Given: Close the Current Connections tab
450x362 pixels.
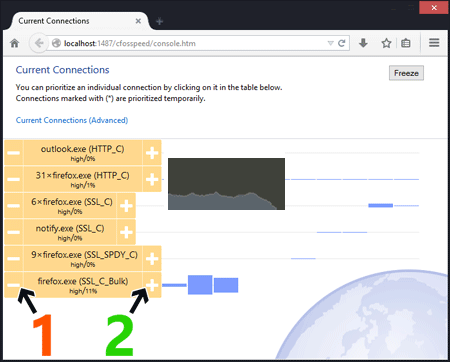Looking at the screenshot, I should pyautogui.click(x=138, y=21).
